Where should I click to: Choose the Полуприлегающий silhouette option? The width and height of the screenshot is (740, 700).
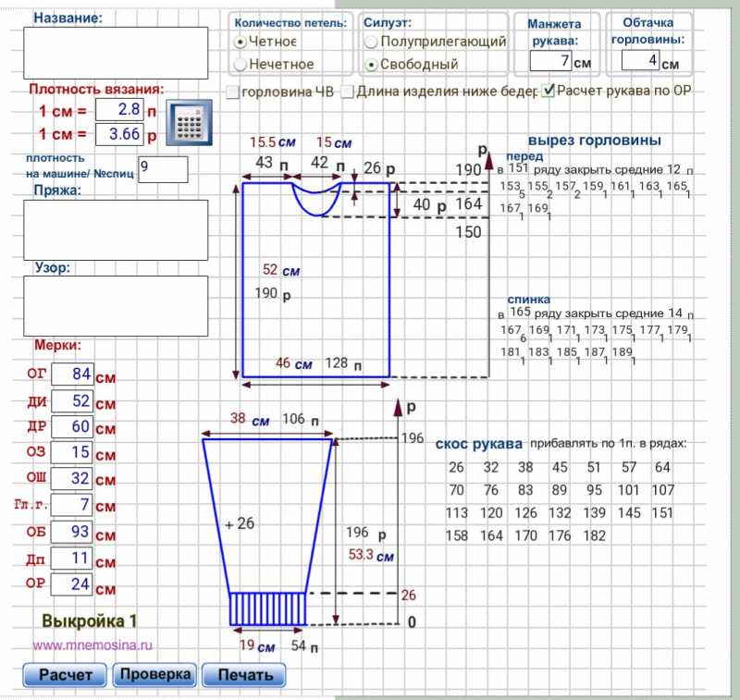[372, 42]
